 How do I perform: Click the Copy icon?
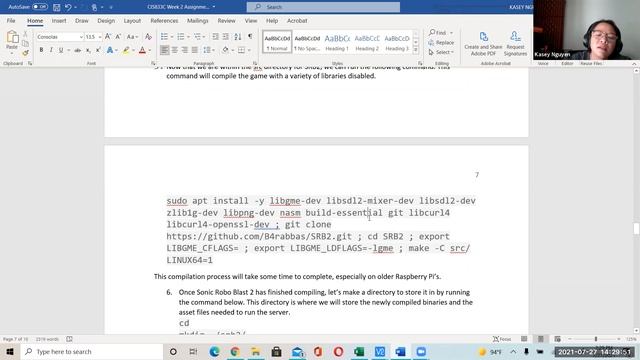(x=25, y=43)
